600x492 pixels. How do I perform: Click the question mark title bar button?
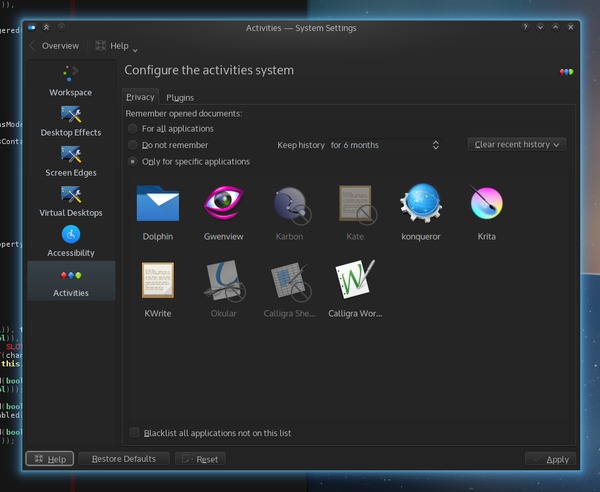(525, 27)
